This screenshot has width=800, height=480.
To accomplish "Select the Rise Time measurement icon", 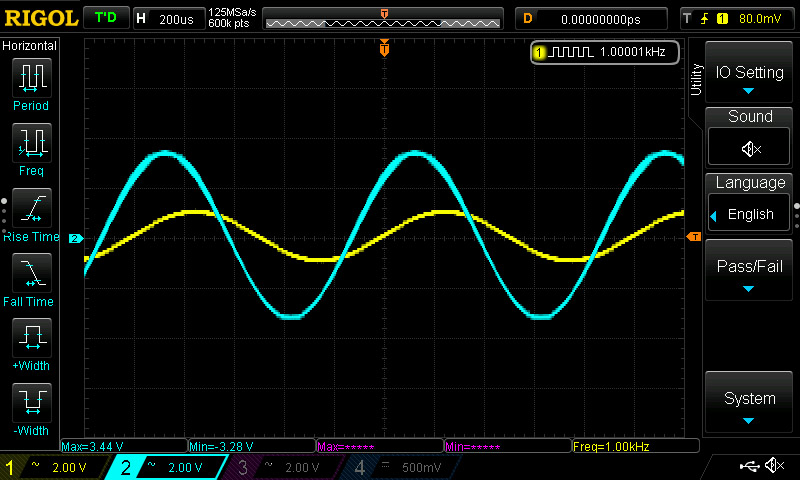I will (32, 208).
